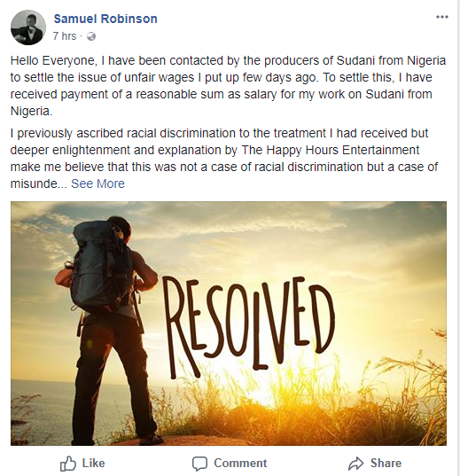Image resolution: width=460 pixels, height=476 pixels.
Task: Click the paragraph about racial discrimination
Action: (224, 159)
